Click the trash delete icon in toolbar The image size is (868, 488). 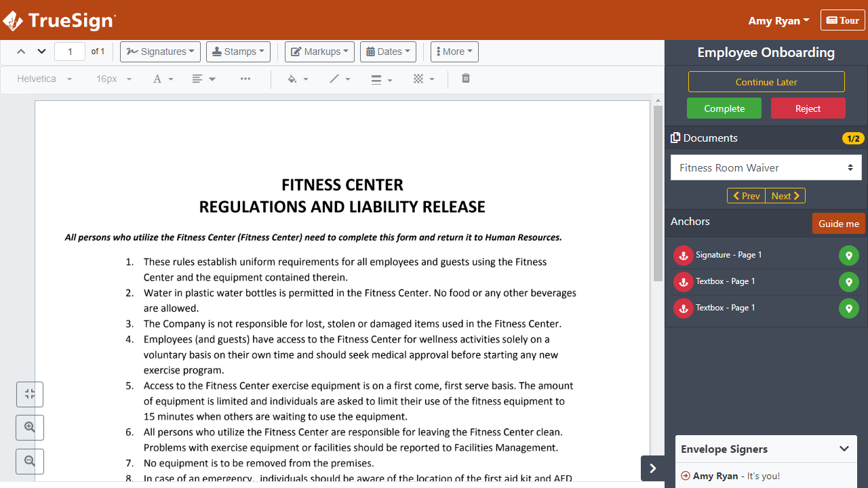[x=466, y=79]
